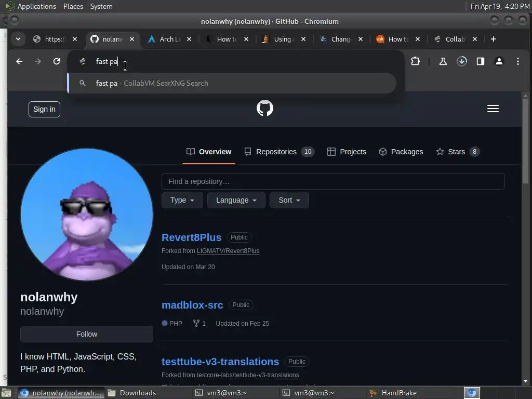
Task: Toggle the browser side panel icon
Action: tap(481, 61)
